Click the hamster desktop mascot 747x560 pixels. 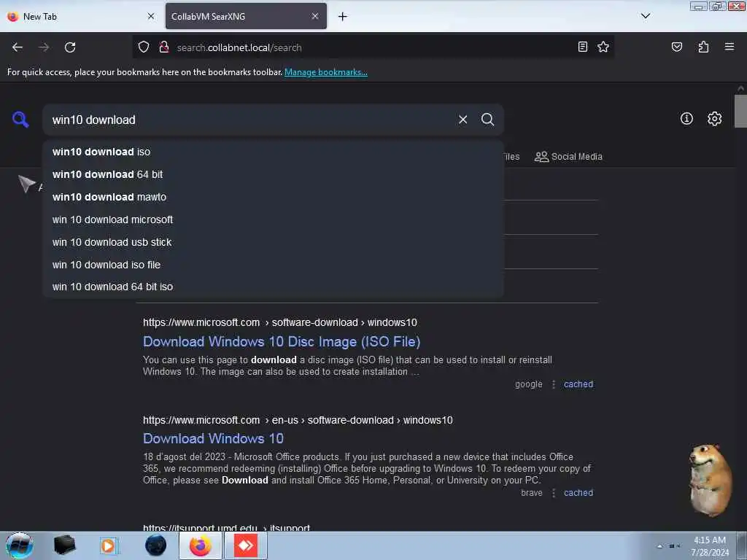(x=711, y=480)
